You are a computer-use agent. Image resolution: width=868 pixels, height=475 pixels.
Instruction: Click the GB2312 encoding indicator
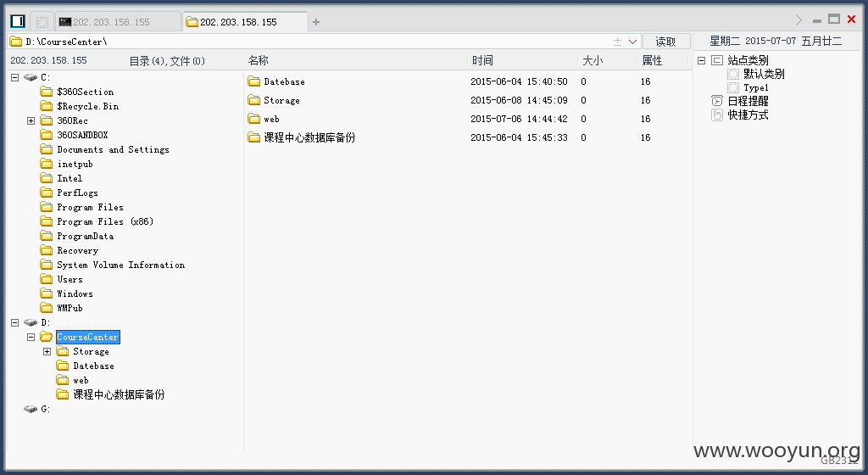pos(838,461)
